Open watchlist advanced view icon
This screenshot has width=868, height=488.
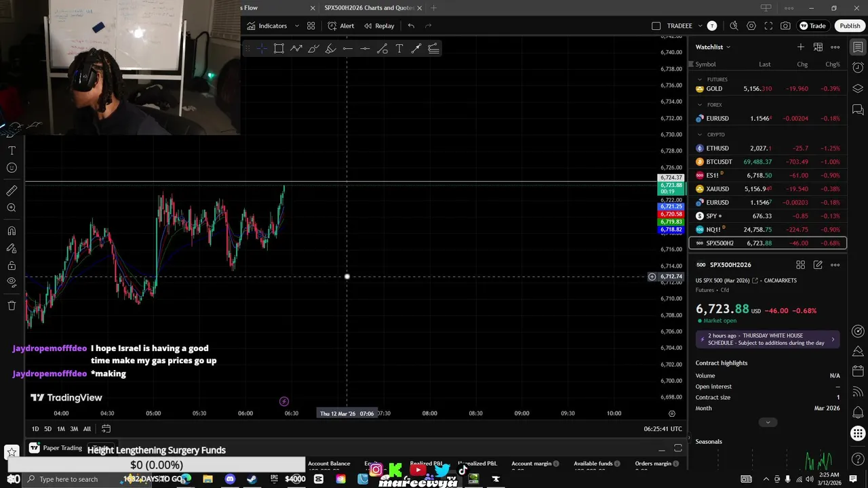click(818, 47)
